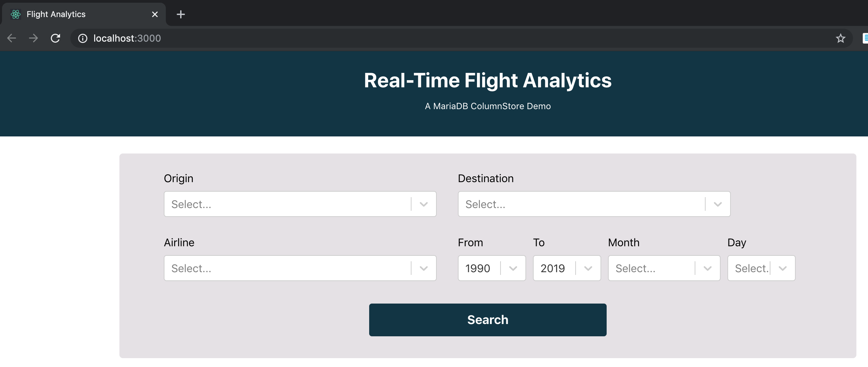
Task: Click inside the Origin select field
Action: click(287, 204)
